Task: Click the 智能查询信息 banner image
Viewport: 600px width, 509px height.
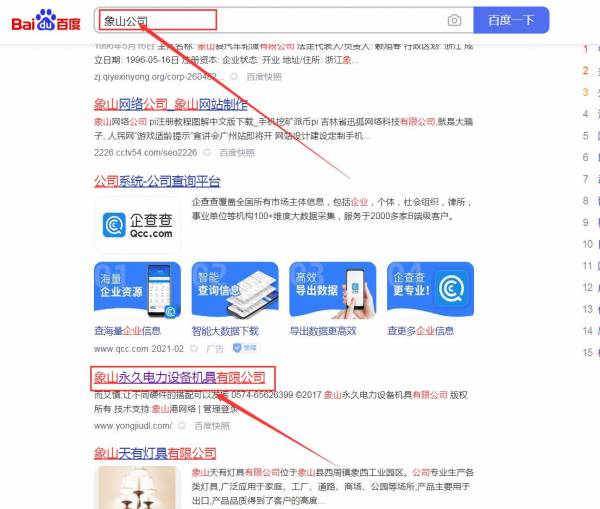Action: pos(235,290)
